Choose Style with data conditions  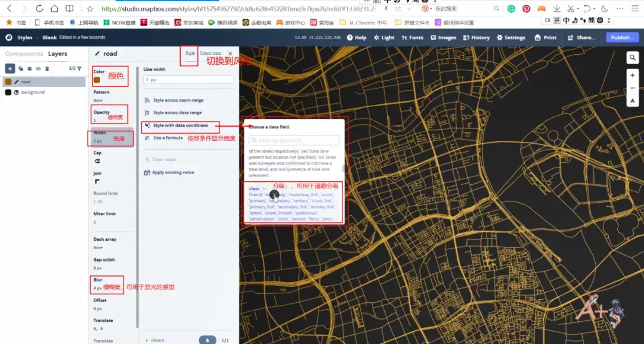pos(177,126)
